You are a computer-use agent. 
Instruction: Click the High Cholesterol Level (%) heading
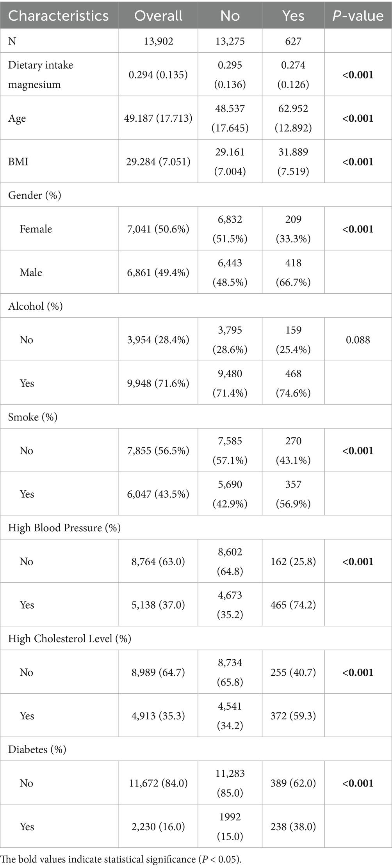69,639
